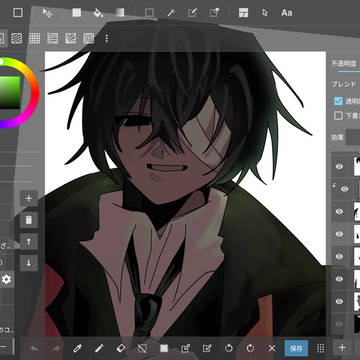Viewport: 360px width, 360px height.
Task: Select the Select Eraser tool
Action: (214, 13)
